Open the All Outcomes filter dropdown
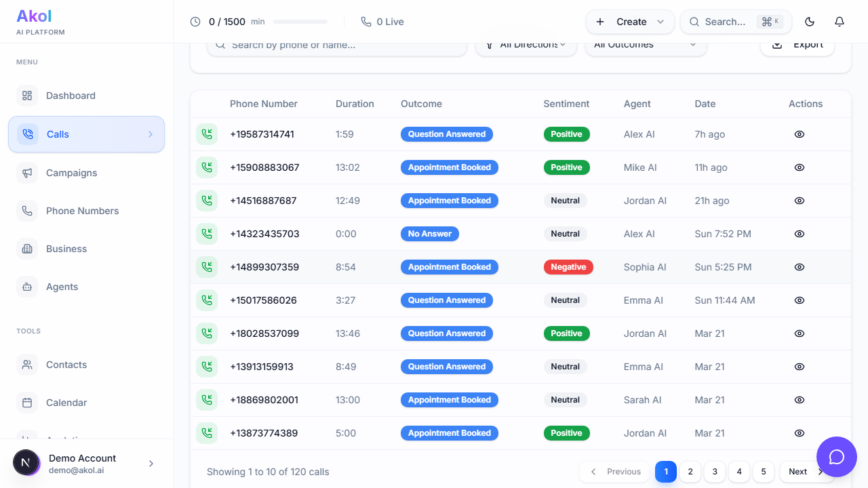This screenshot has width=868, height=488. [x=646, y=43]
